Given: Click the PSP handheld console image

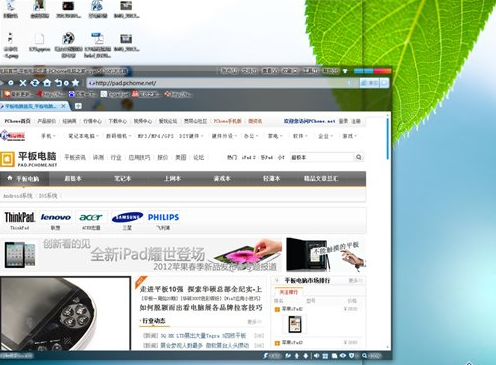Looking at the screenshot, I should (65, 313).
